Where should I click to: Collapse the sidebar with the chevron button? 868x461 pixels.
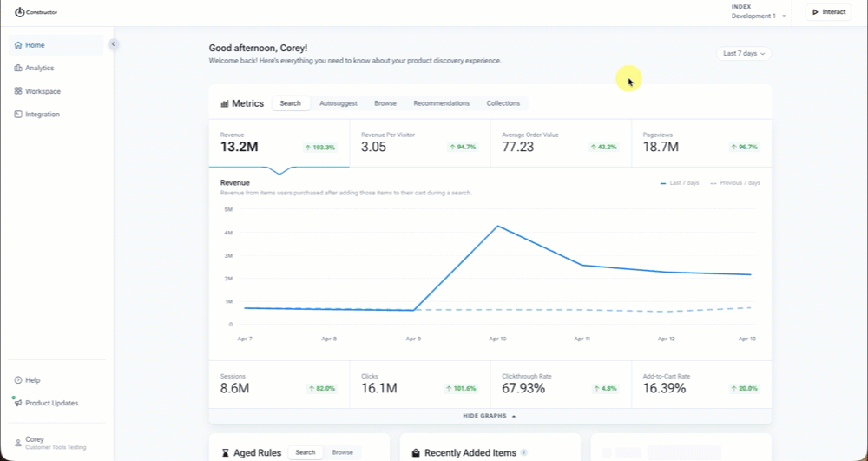click(113, 44)
